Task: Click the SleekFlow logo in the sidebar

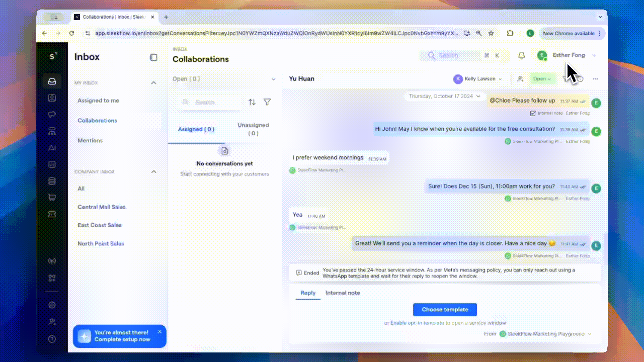Action: [52, 56]
